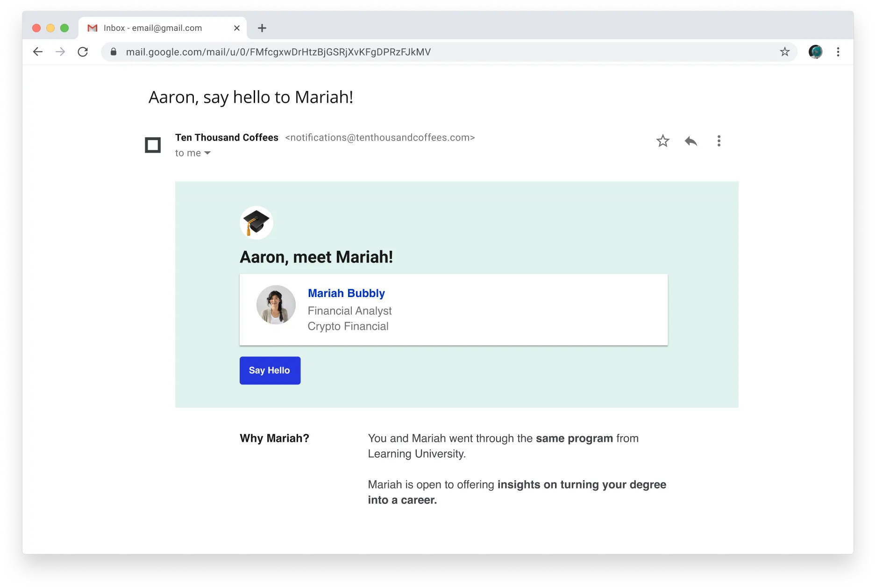Click the 'Learning University.' text
This screenshot has height=588, width=876.
tap(417, 454)
